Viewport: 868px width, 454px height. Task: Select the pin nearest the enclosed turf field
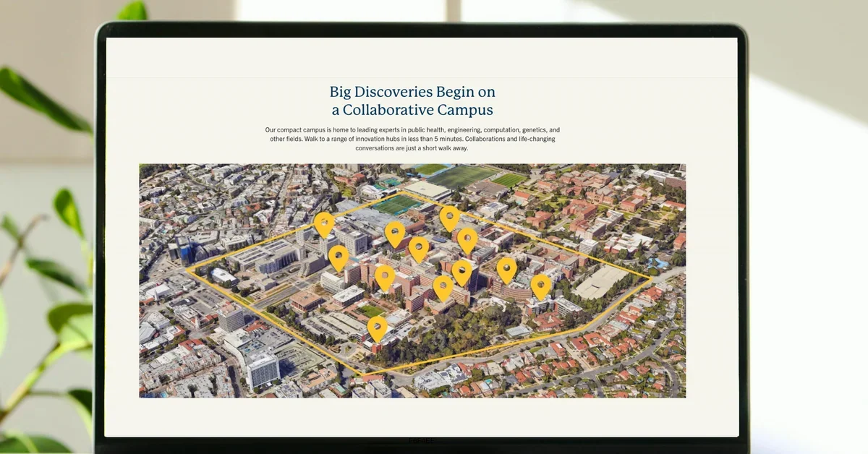click(x=394, y=233)
